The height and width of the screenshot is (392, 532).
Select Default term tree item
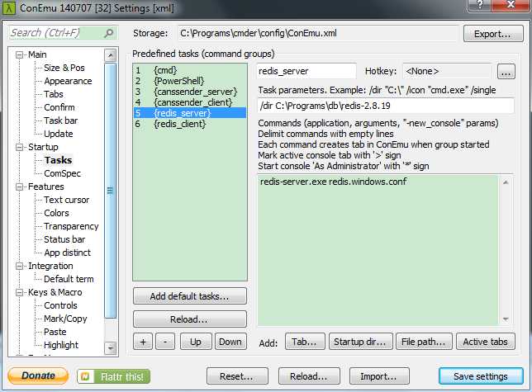tap(69, 279)
